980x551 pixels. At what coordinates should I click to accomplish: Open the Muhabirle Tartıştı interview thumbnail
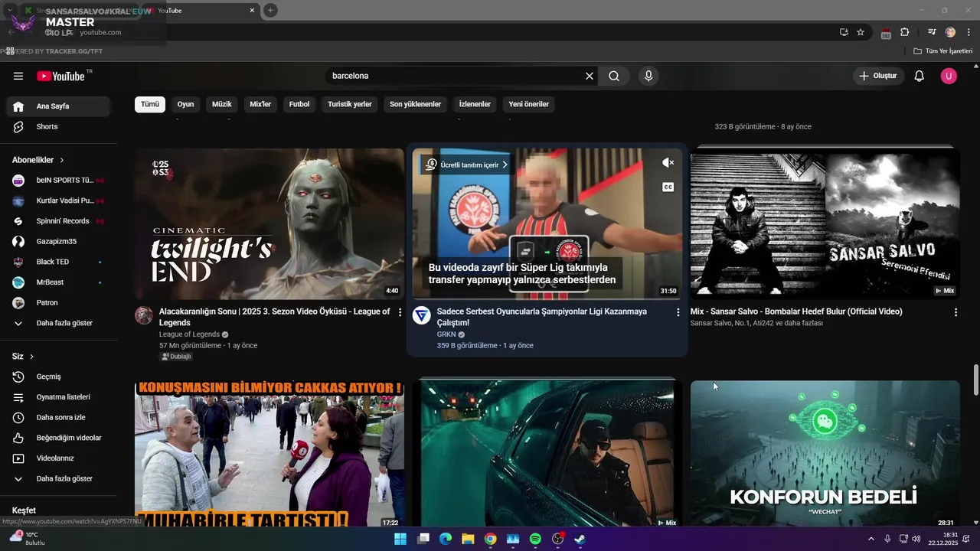pyautogui.click(x=269, y=454)
